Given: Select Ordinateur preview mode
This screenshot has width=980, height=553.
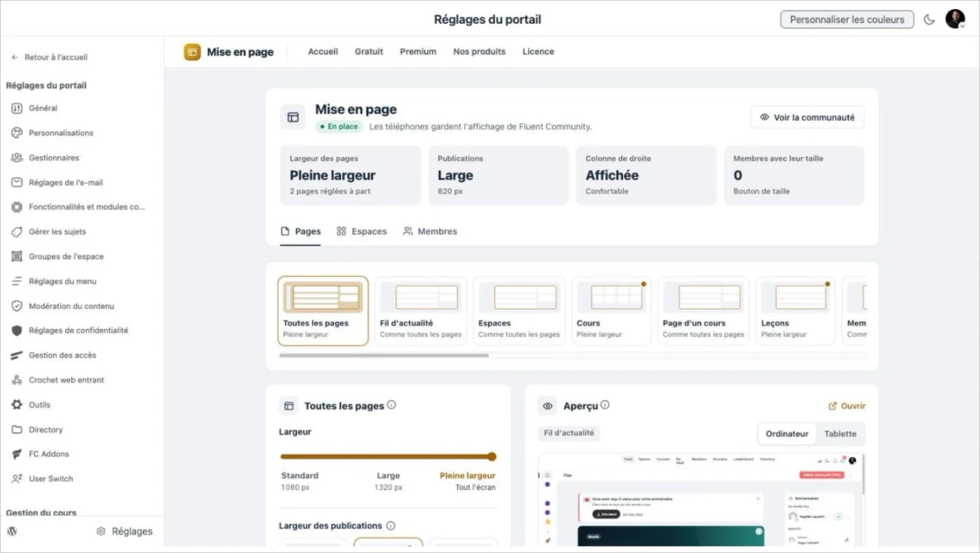Looking at the screenshot, I should (787, 434).
